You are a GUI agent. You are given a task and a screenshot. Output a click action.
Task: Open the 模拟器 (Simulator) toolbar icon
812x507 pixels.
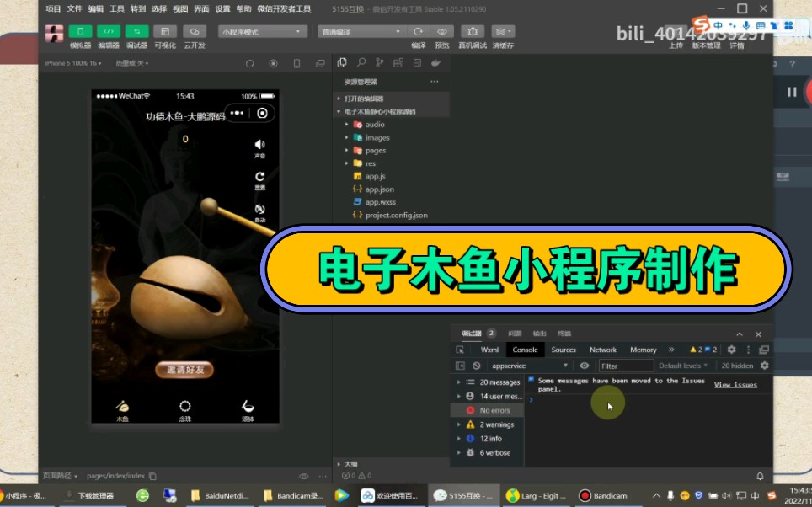81,31
